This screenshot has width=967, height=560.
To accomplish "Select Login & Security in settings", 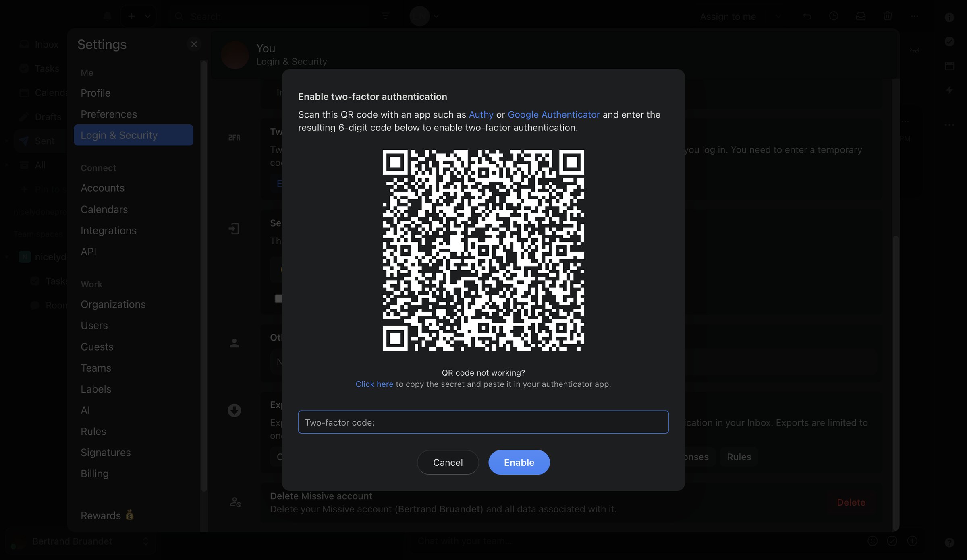I will point(133,135).
